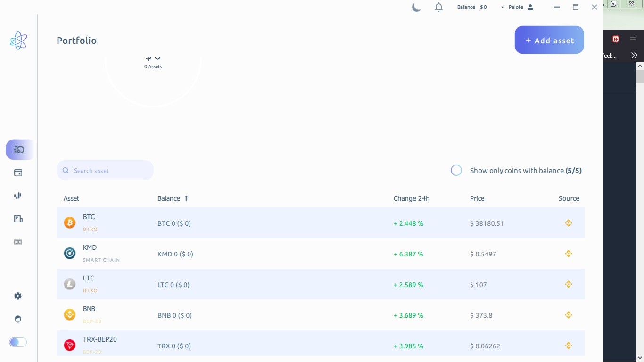Click the TRX price source icon

[569, 346]
